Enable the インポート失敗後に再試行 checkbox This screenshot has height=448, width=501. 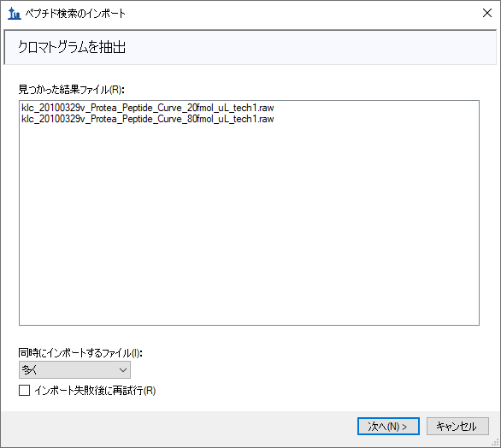coord(24,390)
